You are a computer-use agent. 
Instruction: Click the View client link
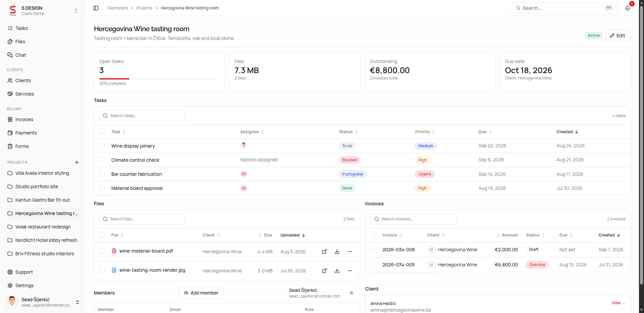coord(618,303)
